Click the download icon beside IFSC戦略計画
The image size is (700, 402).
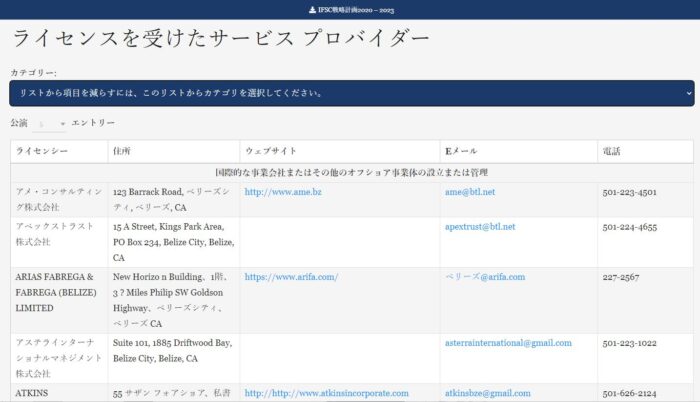click(x=312, y=10)
